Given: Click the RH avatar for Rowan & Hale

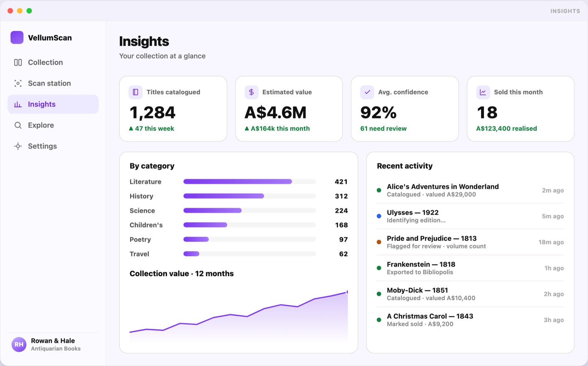Looking at the screenshot, I should 19,345.
